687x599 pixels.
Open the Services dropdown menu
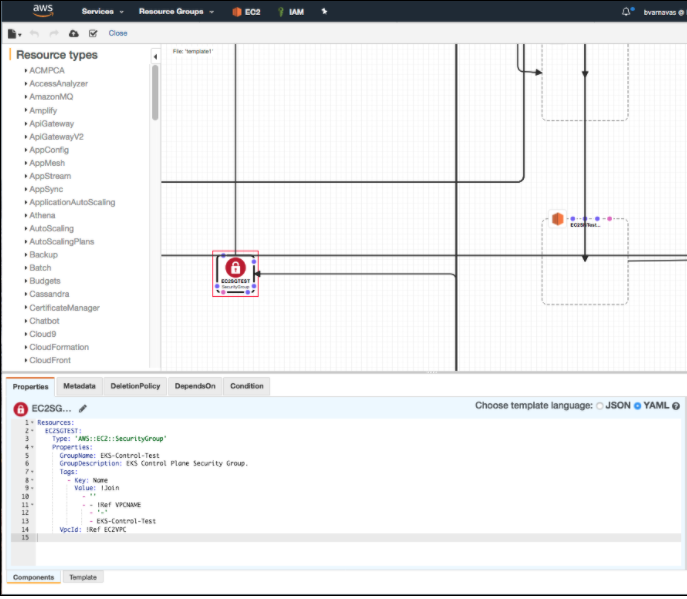tap(103, 11)
